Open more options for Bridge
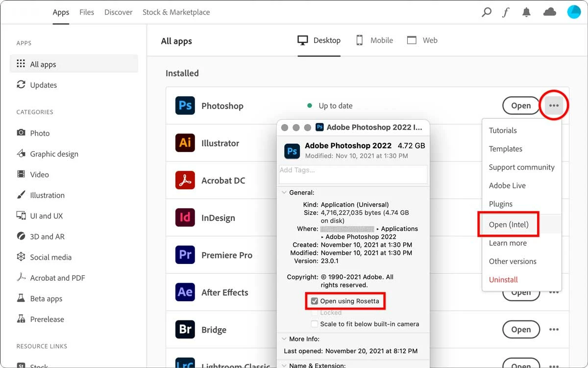This screenshot has height=368, width=588. (x=554, y=329)
